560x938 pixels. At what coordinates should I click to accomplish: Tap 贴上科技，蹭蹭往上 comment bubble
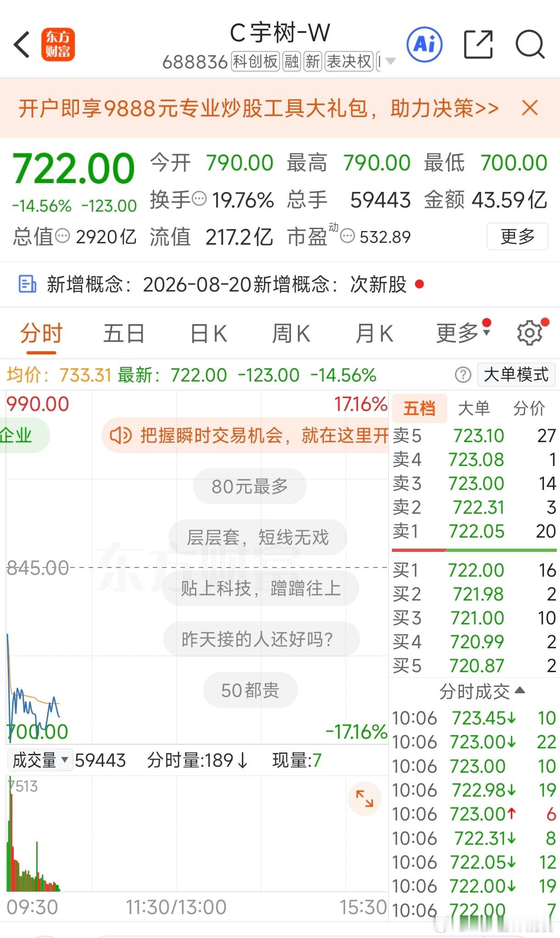261,588
